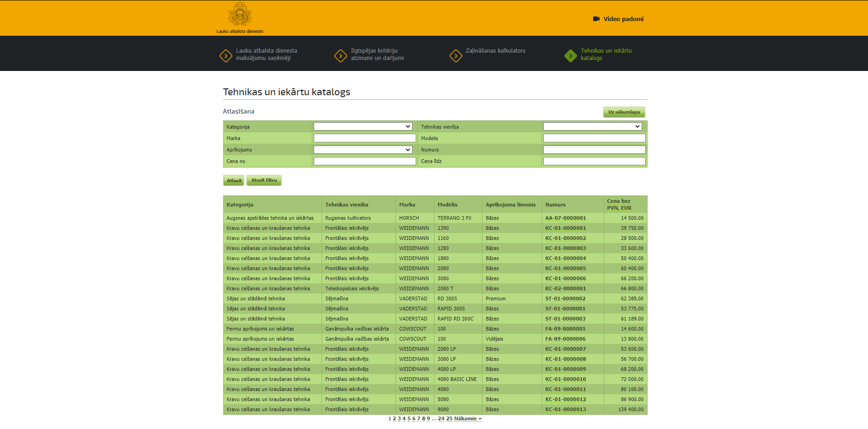868x429 pixels.
Task: Go to results page 5
Action: pos(409,418)
